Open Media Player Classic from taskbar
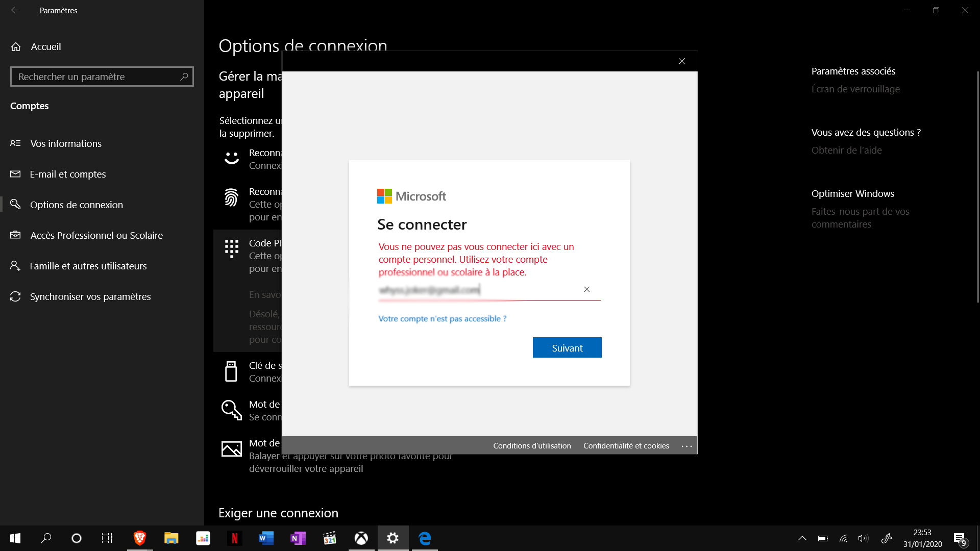Screen dimensions: 980x551 click(330, 538)
